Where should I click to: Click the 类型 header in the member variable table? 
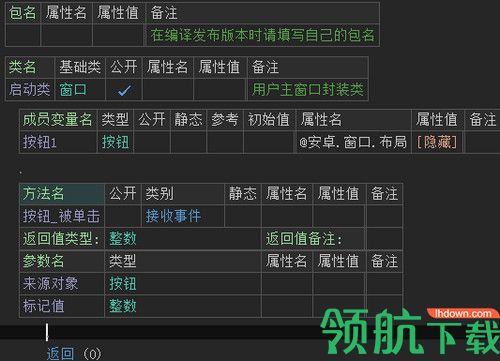[x=115, y=120]
